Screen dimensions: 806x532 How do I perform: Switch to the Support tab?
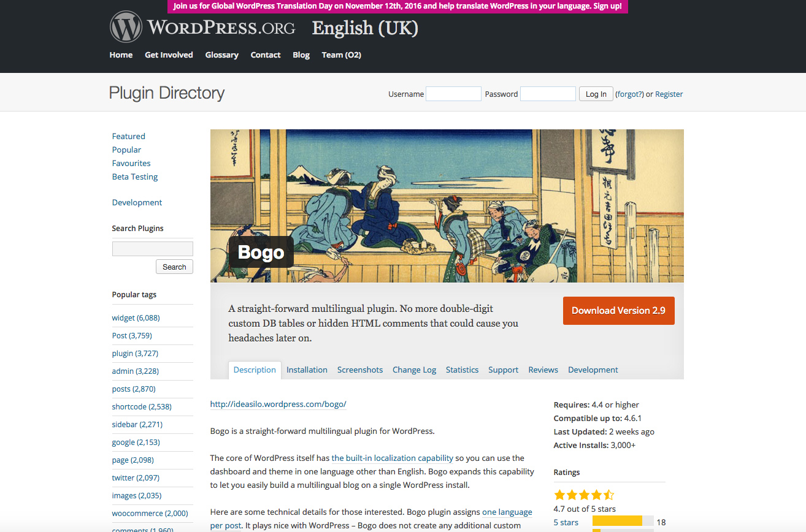coord(503,370)
